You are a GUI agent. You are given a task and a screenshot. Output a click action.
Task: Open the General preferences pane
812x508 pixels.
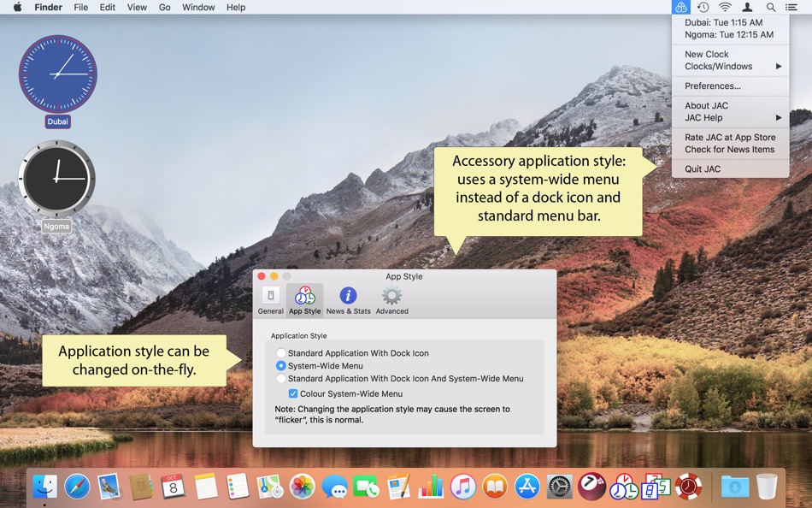(x=270, y=299)
